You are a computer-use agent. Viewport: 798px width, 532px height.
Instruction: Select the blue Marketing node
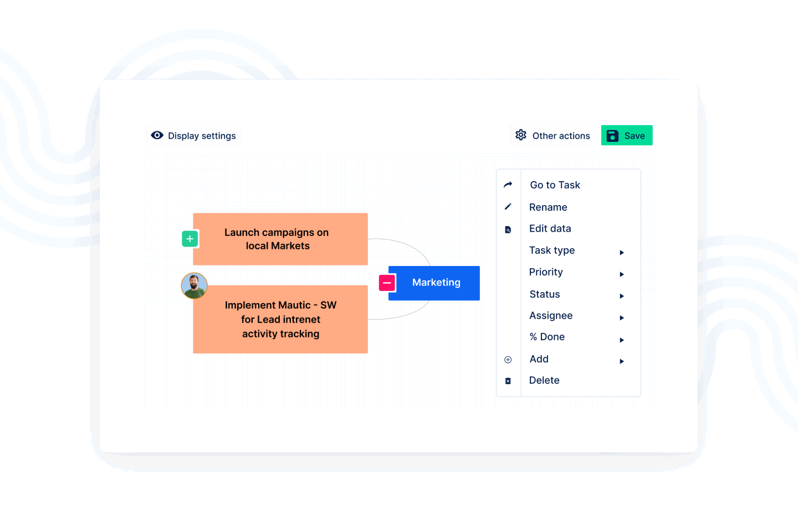[x=437, y=283]
